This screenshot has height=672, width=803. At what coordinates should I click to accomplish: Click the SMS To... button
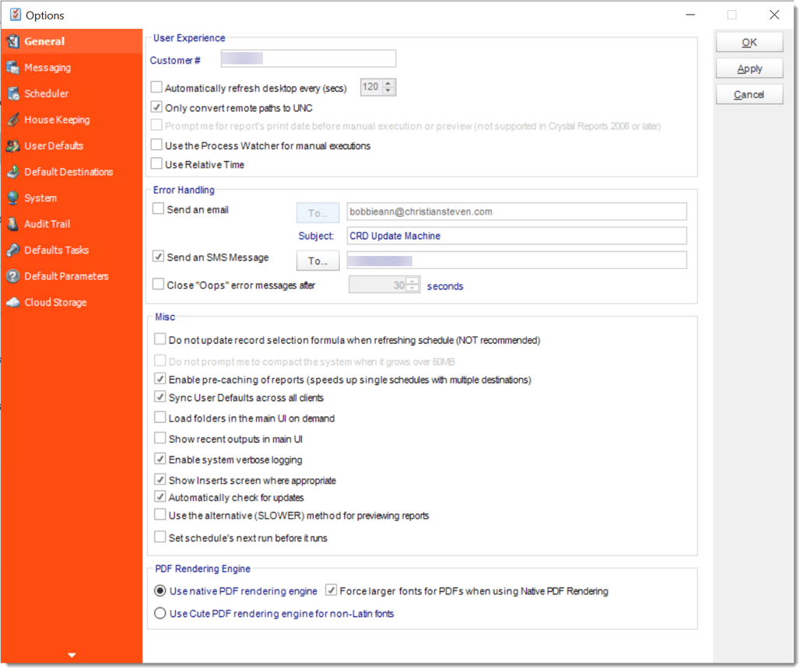[318, 261]
